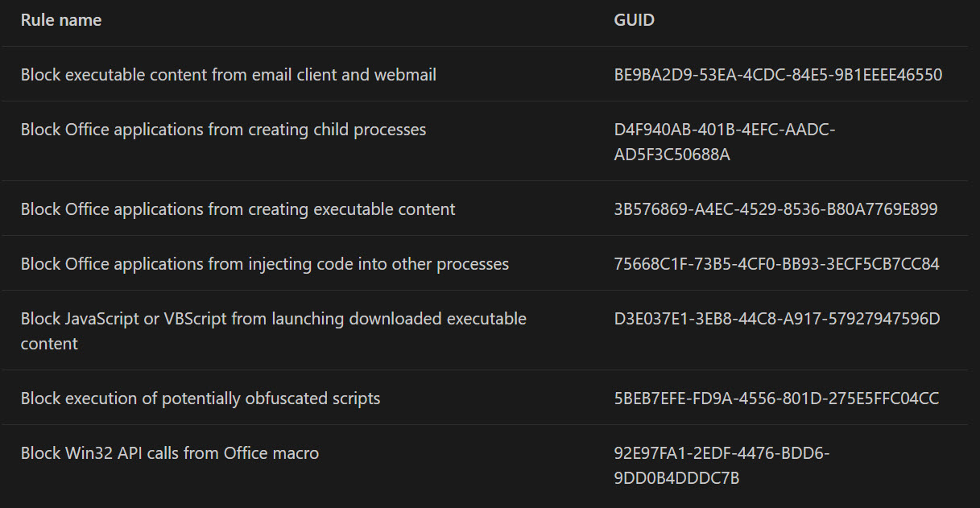The image size is (980, 508).
Task: Click the wrapped GUID line "AD5F3C50688A"
Action: pyautogui.click(x=672, y=155)
